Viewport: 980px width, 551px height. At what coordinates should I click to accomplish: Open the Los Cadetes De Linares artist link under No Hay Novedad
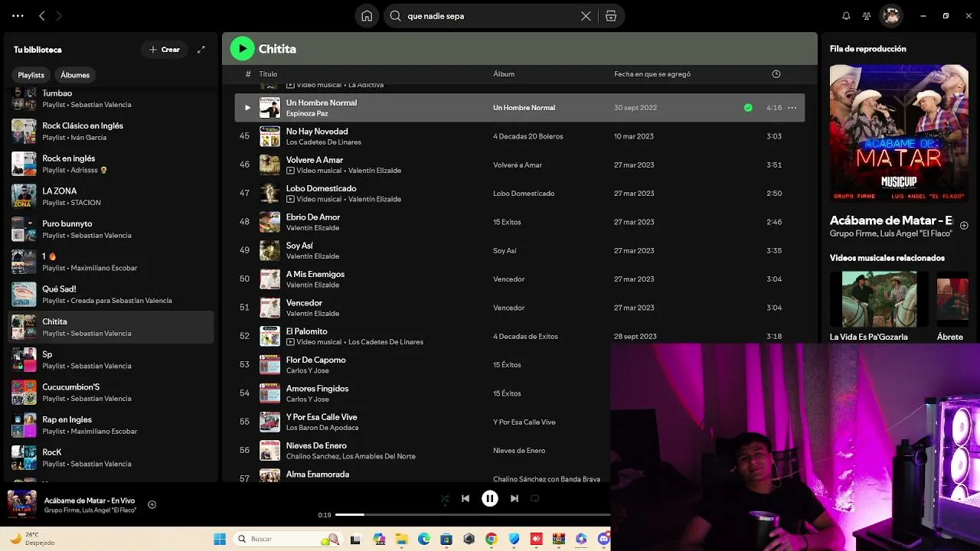coord(324,142)
